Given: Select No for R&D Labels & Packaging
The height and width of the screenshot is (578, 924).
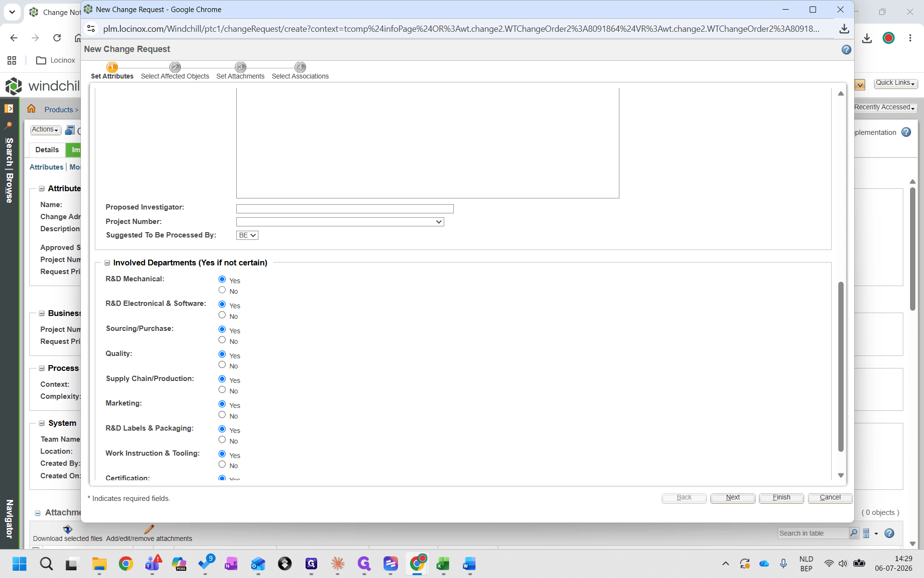Looking at the screenshot, I should (222, 440).
